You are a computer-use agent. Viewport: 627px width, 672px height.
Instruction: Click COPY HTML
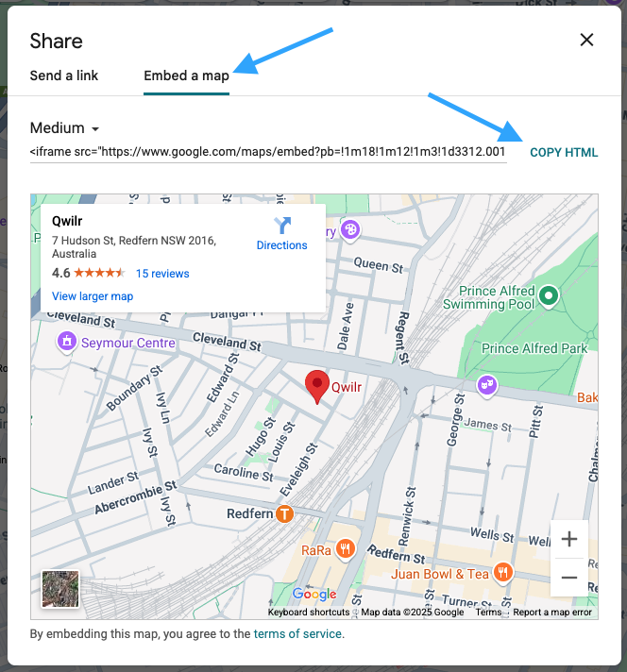coord(564,153)
